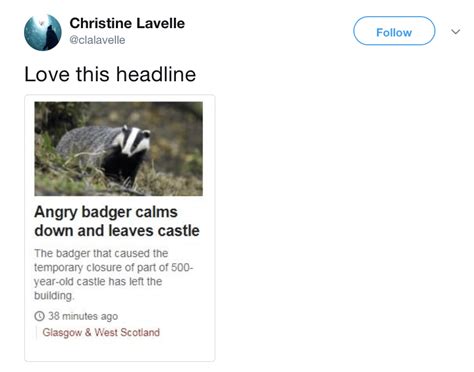Viewport: 474px width, 372px height.
Task: Open the Glasgow & West Scotland section link
Action: 101,332
